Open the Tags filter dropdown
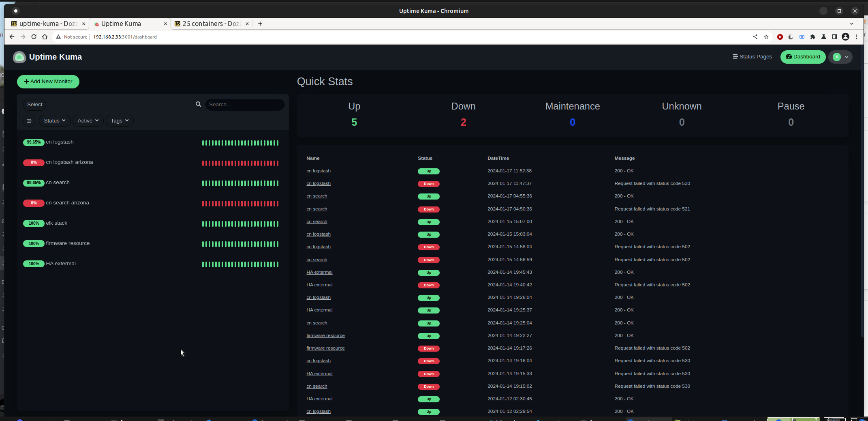 [120, 121]
